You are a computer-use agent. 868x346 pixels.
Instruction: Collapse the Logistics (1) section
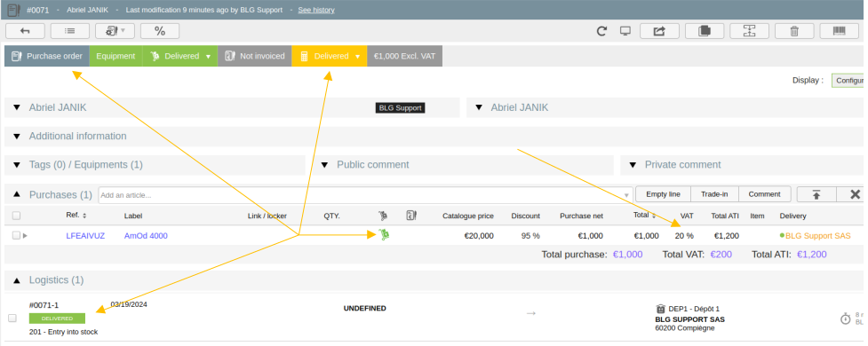point(17,279)
